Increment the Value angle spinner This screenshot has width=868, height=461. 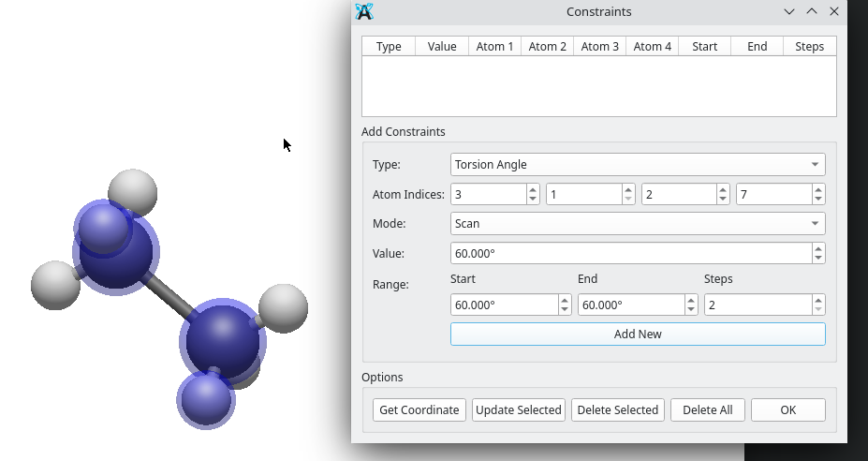coord(818,249)
